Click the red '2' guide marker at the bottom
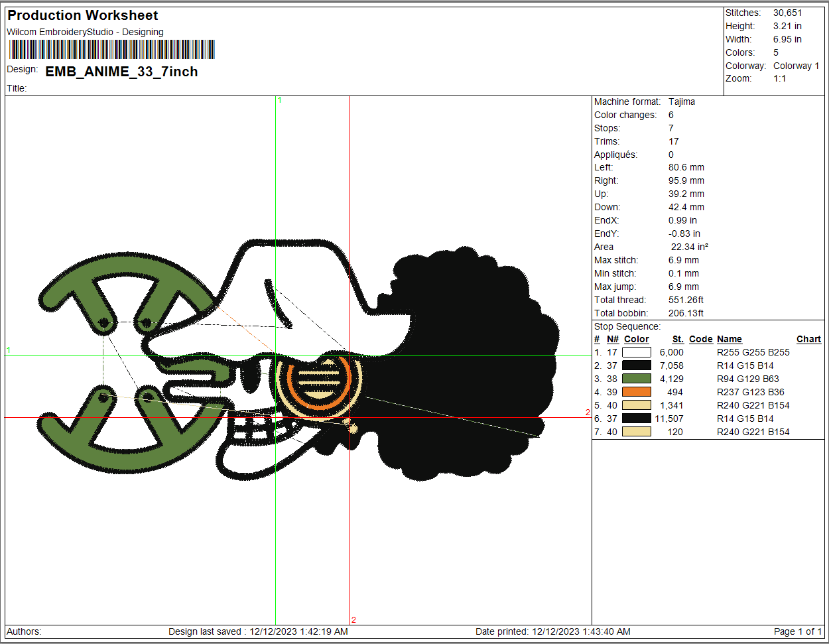 [353, 620]
